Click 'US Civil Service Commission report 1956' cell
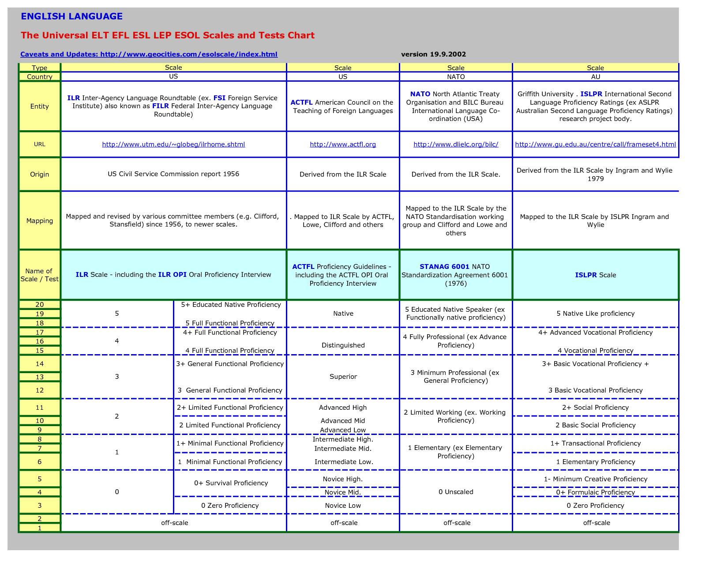The width and height of the screenshot is (728, 563). coord(173,174)
